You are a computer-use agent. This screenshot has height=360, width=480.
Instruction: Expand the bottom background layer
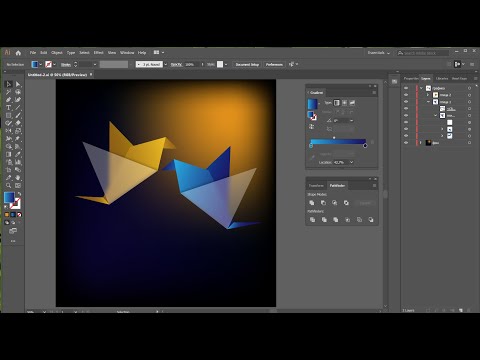[421, 142]
